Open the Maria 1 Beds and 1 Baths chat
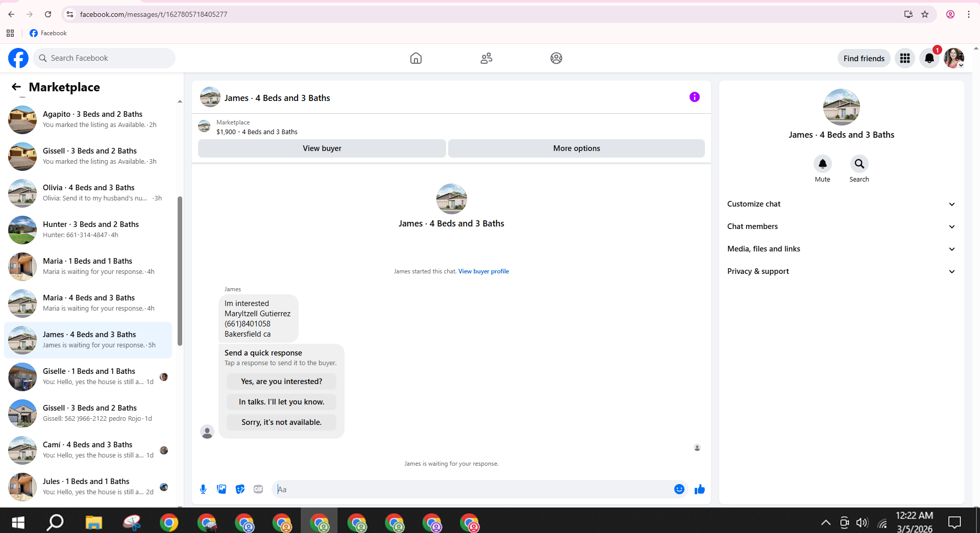The width and height of the screenshot is (980, 533). click(88, 267)
